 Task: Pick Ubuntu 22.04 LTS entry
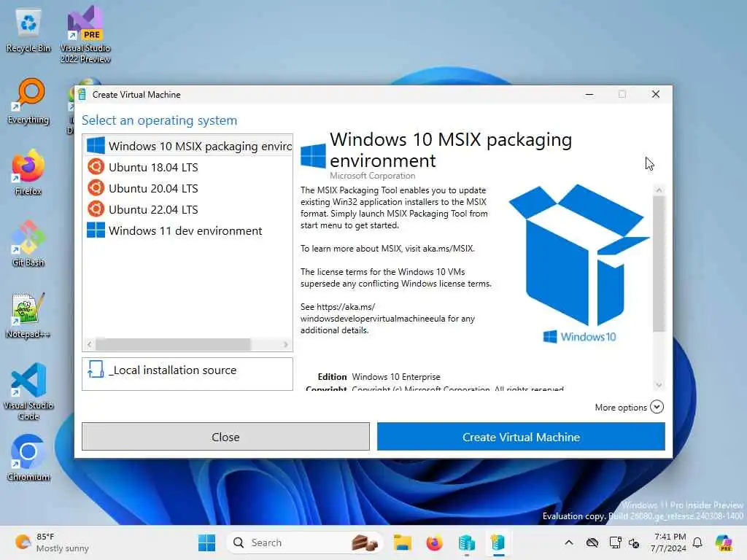[187, 209]
